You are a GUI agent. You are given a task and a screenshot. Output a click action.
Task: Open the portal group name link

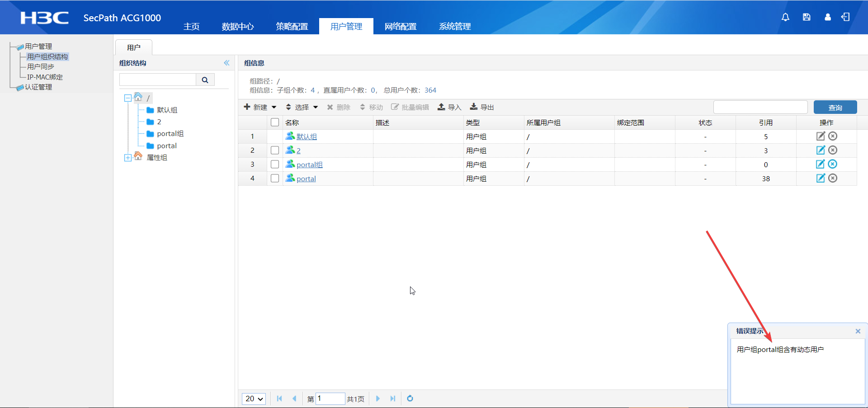click(306, 179)
